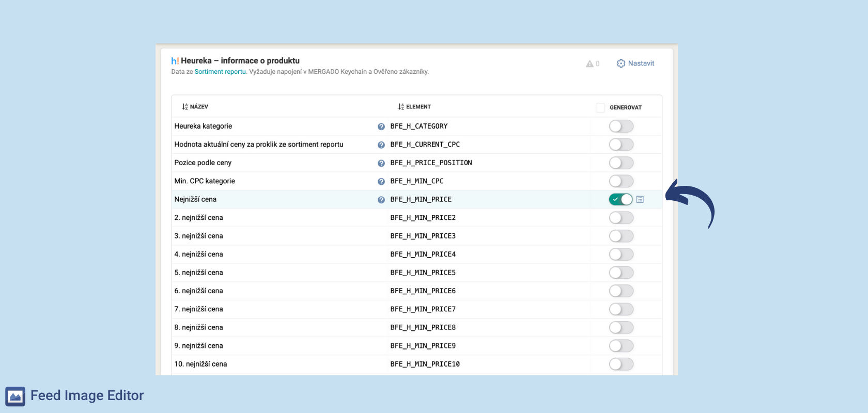
Task: Switch on 4. nejnižší cena toggle
Action: (x=621, y=255)
